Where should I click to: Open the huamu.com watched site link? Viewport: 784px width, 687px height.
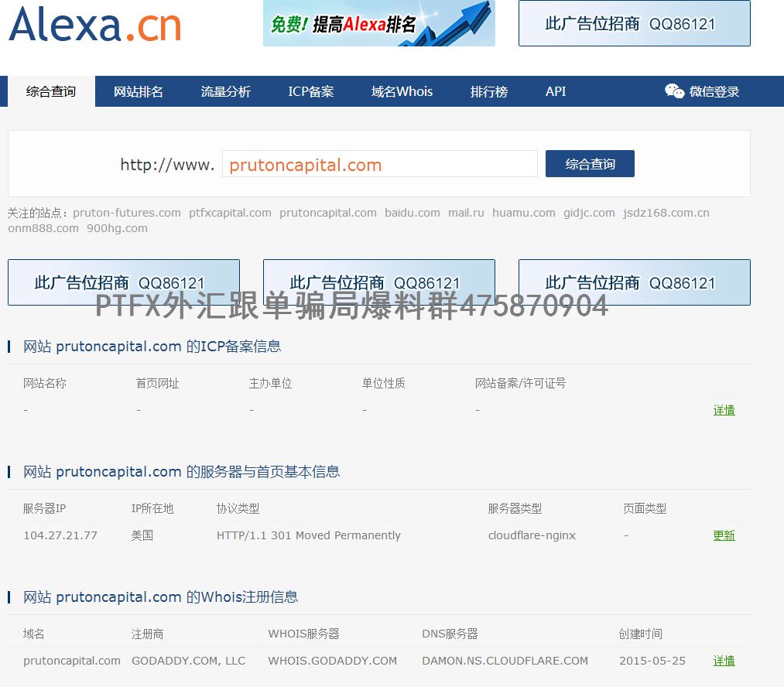524,213
